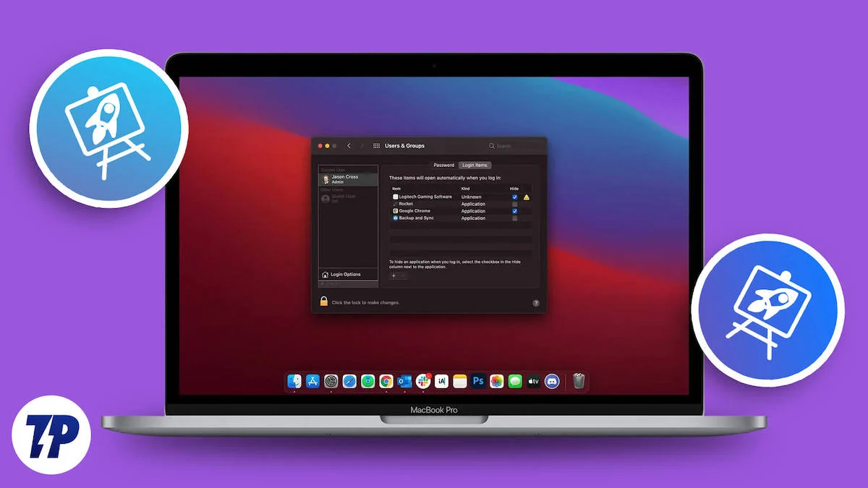Click the padlock icon to unlock changes
Screen dimensions: 868x488
[324, 301]
